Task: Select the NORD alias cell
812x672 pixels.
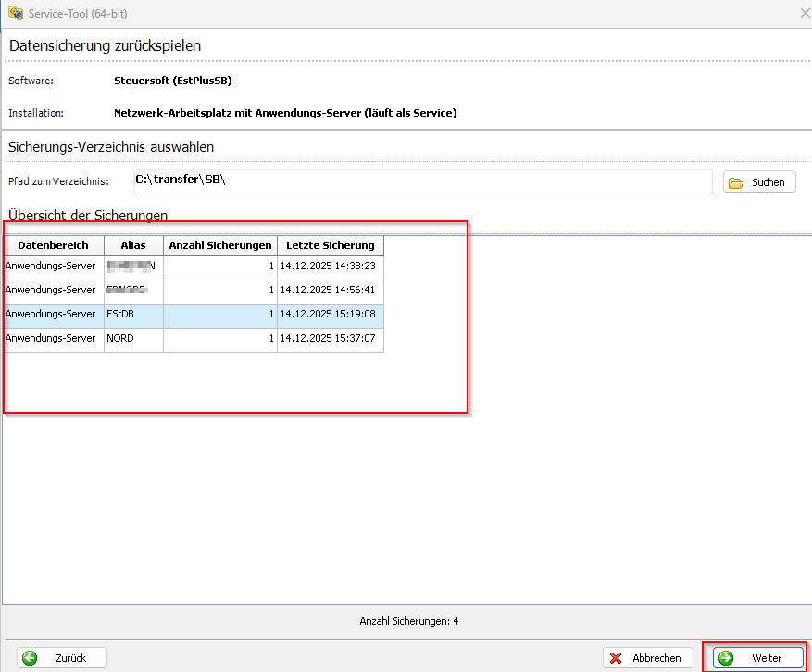Action: click(132, 339)
